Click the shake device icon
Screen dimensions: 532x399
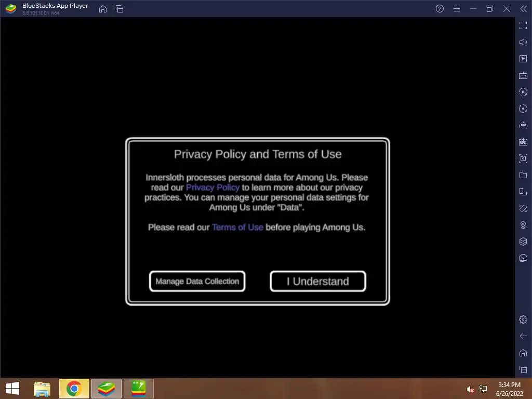523,208
